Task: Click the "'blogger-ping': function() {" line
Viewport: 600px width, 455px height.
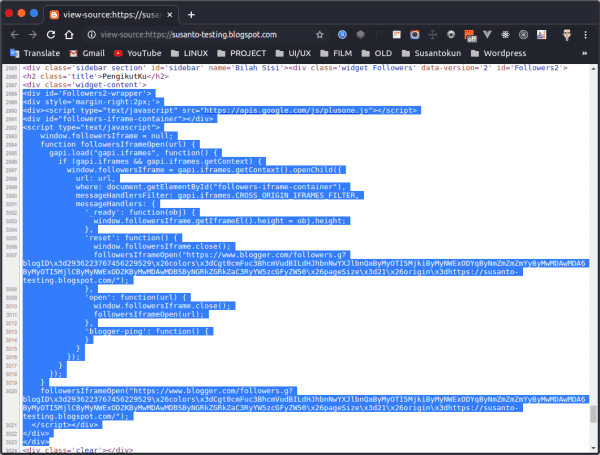Action: [x=148, y=331]
